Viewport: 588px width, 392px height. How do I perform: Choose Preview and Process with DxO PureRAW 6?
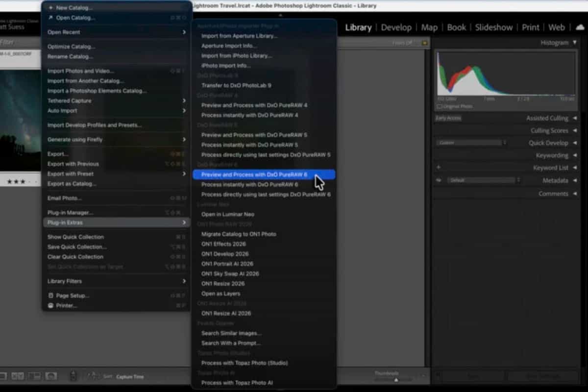pos(264,174)
